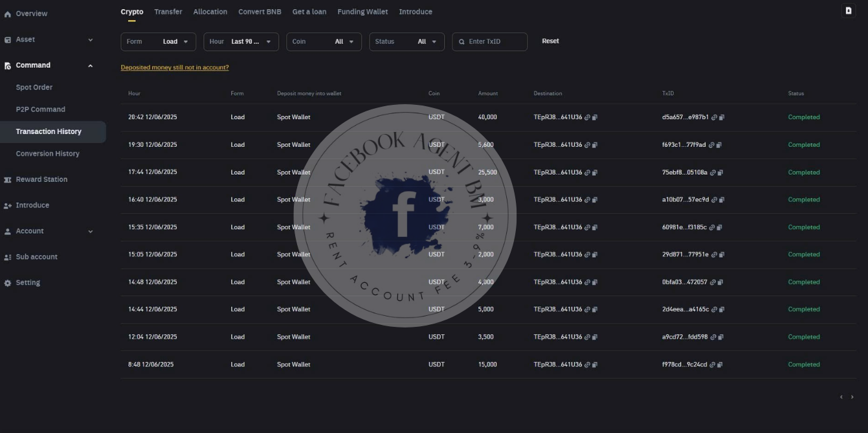
Task: Click the 15,000 amount cell
Action: click(x=487, y=364)
